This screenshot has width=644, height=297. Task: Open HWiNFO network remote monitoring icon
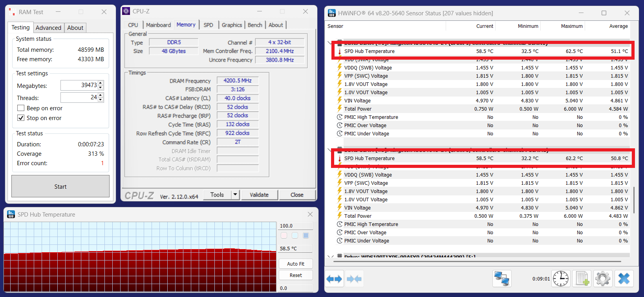(502, 279)
